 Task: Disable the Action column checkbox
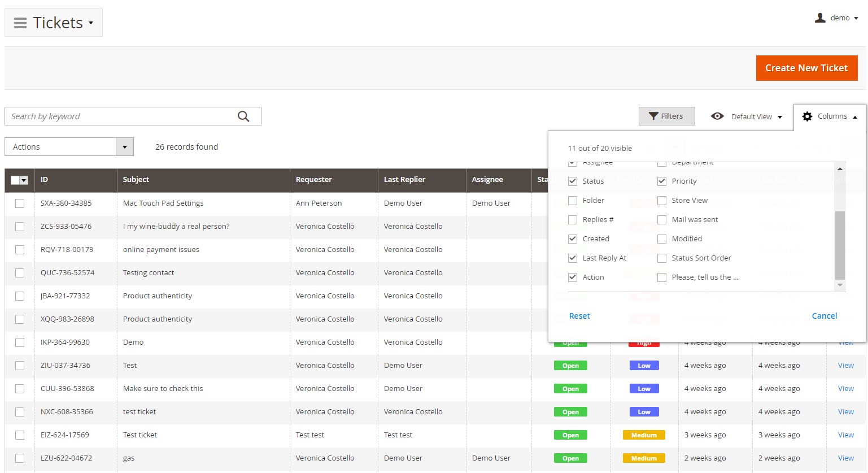[573, 277]
